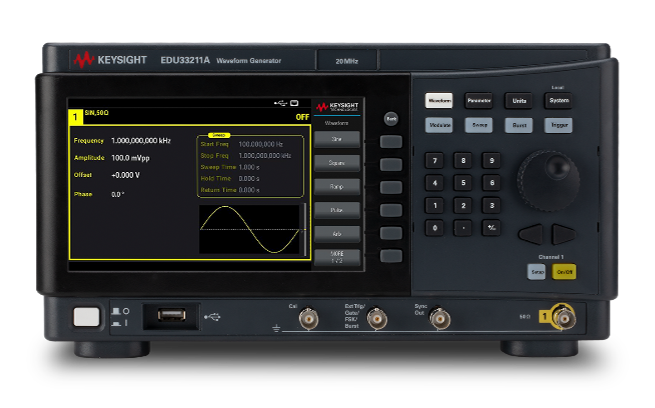Tap numeric keypad key 3

coord(492,205)
